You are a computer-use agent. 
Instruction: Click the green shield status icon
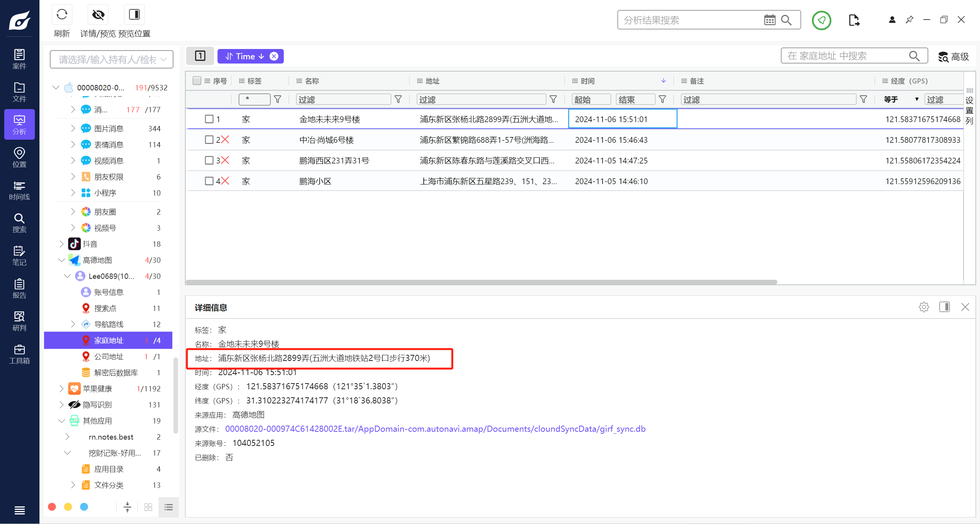[821, 20]
